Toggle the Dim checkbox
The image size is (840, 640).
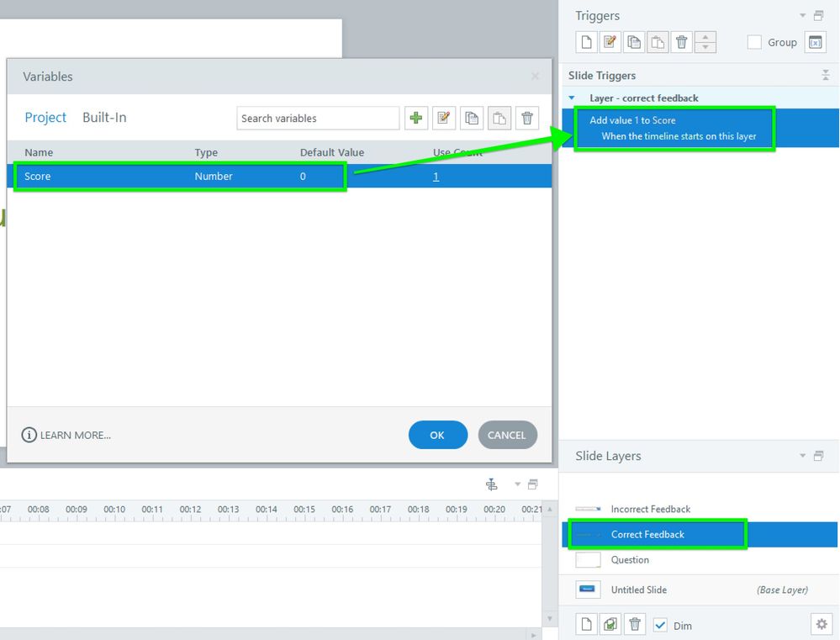(660, 625)
